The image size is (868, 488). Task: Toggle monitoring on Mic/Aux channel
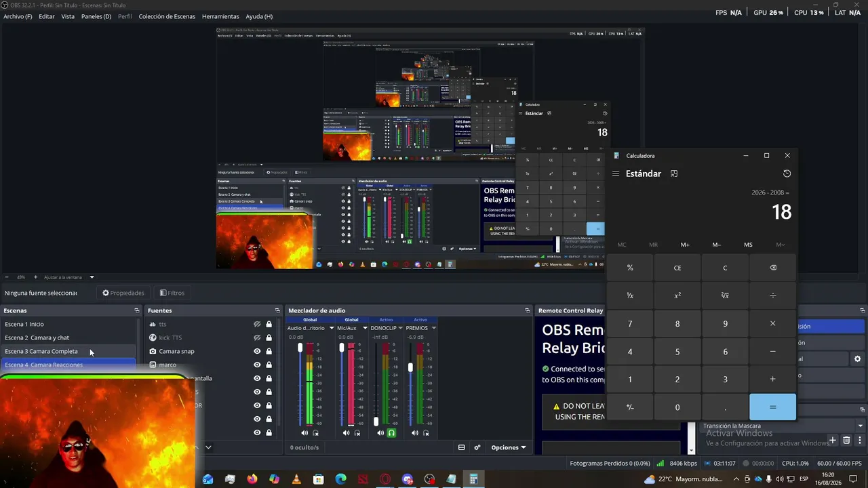357,432
